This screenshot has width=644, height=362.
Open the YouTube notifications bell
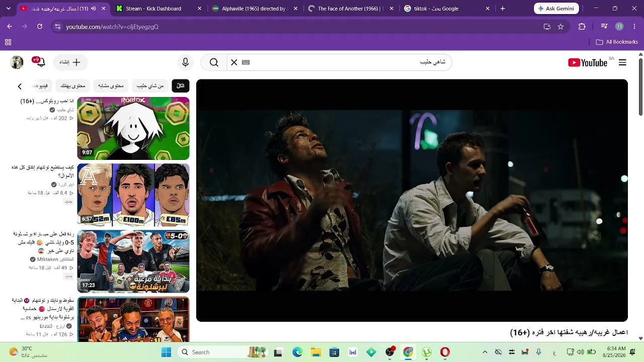[40, 62]
